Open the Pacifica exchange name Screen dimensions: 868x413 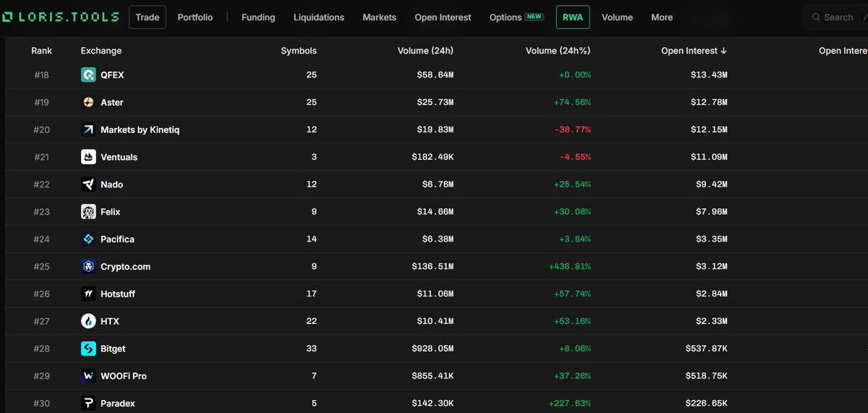(x=118, y=239)
